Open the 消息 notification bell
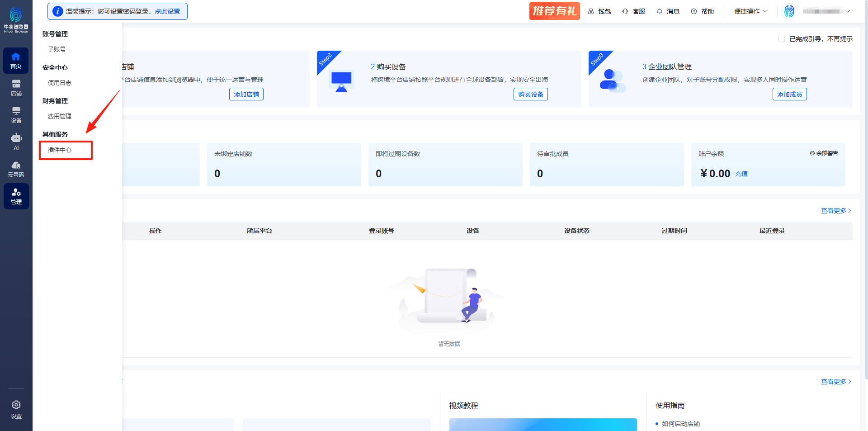The image size is (868, 431). tap(660, 11)
